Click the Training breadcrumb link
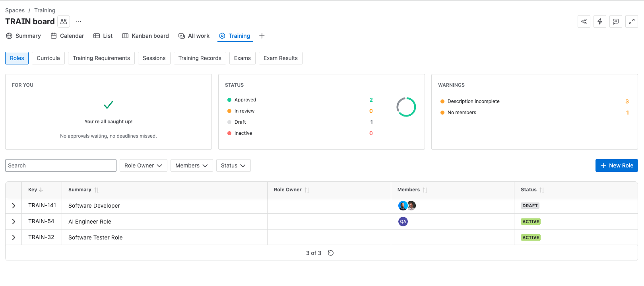This screenshot has width=644, height=286. (45, 10)
